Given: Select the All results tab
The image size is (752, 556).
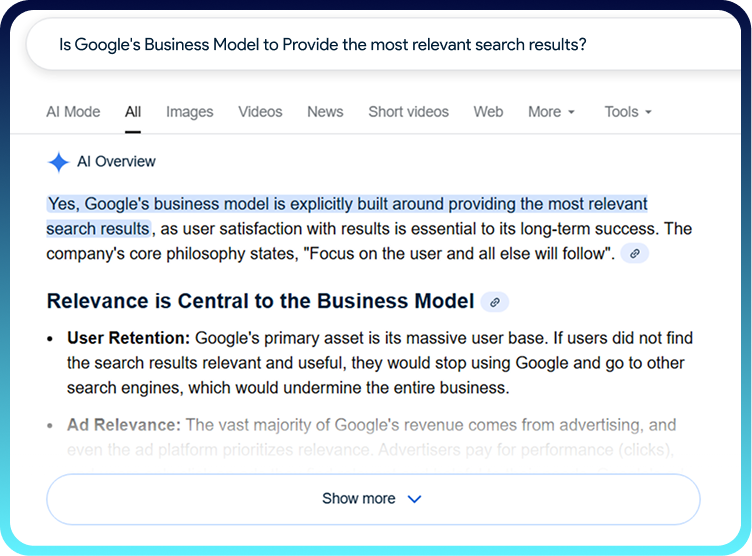Looking at the screenshot, I should [133, 112].
